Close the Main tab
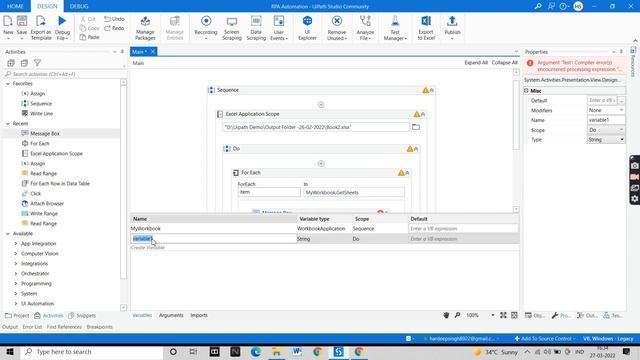Screen dimensions: 640x360 (153, 51)
